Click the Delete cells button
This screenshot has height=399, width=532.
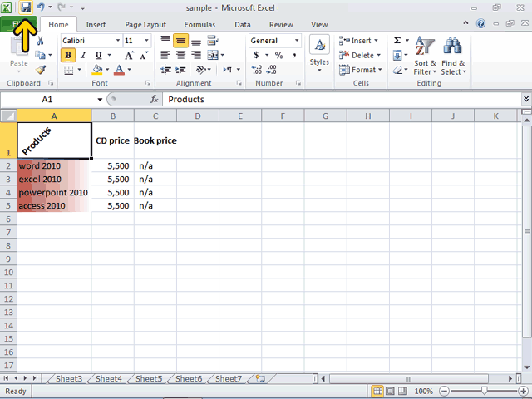tap(360, 55)
